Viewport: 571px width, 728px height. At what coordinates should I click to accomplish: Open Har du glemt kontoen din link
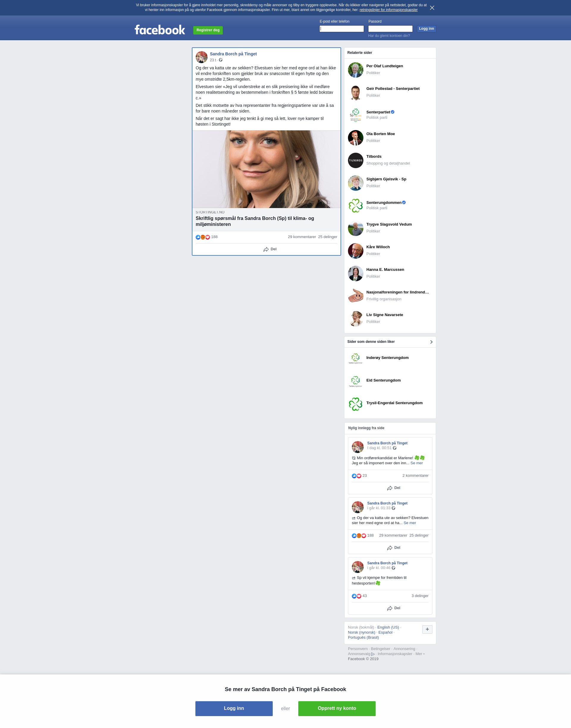point(389,36)
